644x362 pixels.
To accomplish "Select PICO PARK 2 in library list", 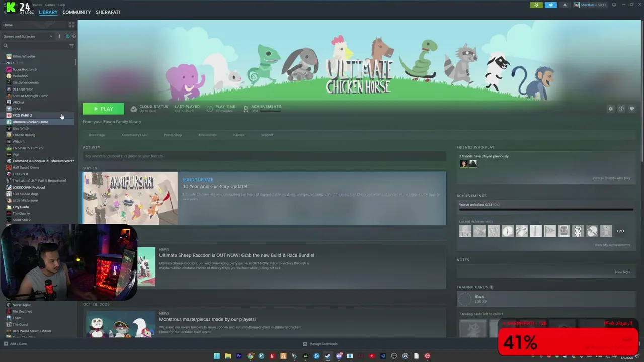I will [22, 115].
